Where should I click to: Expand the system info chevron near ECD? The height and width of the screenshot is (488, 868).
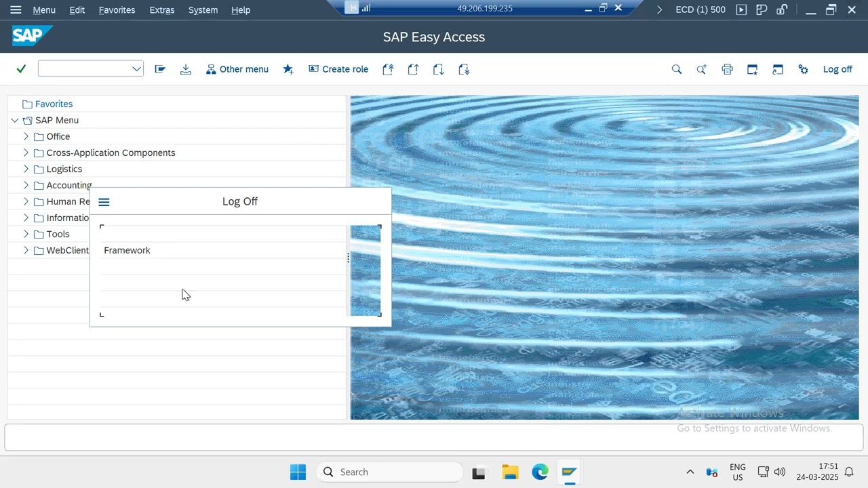(x=659, y=9)
